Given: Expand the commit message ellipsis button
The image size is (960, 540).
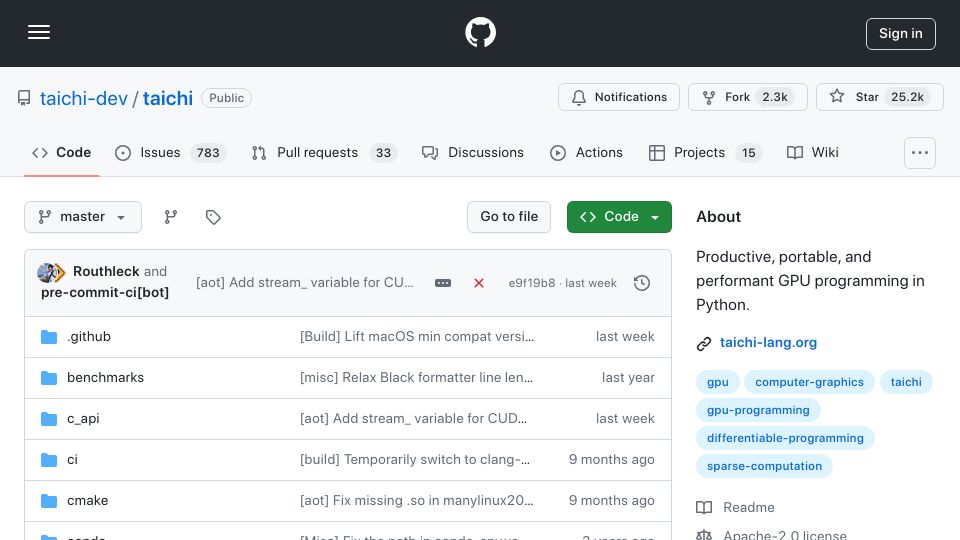Looking at the screenshot, I should 443,283.
